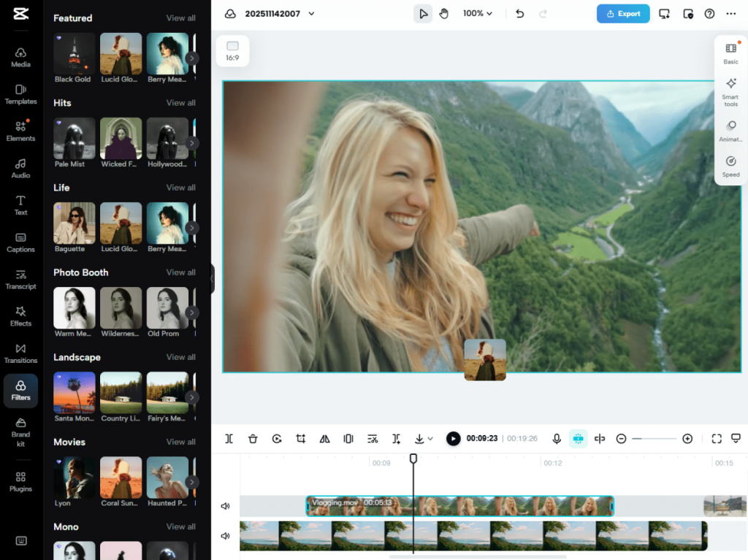View all Photo Booth filters
Screen dimensions: 748x560
pyautogui.click(x=181, y=272)
